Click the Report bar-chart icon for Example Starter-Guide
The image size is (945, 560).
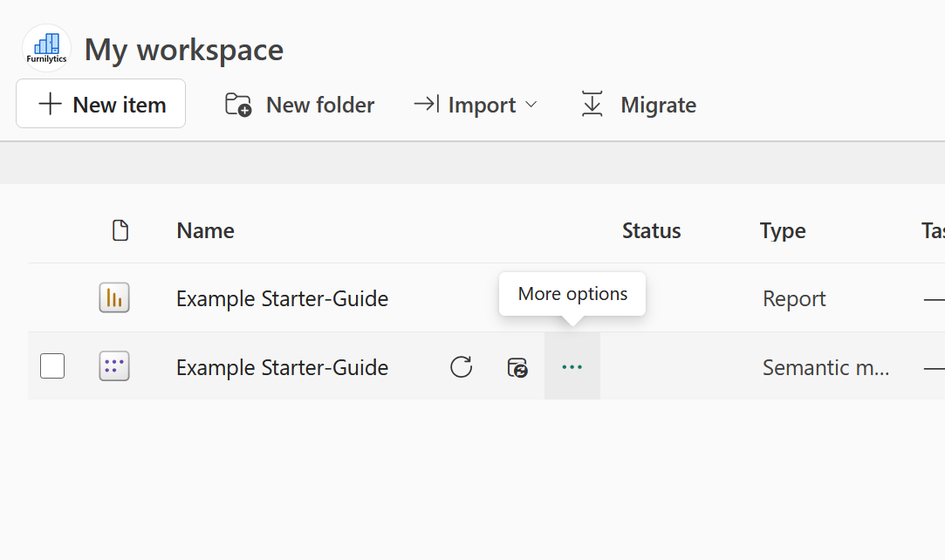tap(114, 297)
